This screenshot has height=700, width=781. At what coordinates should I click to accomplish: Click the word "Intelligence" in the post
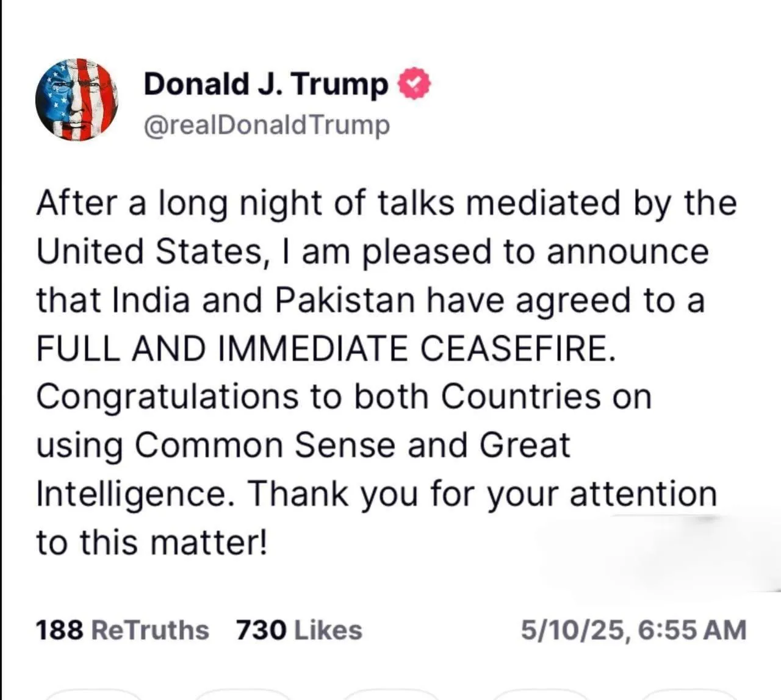tap(131, 494)
